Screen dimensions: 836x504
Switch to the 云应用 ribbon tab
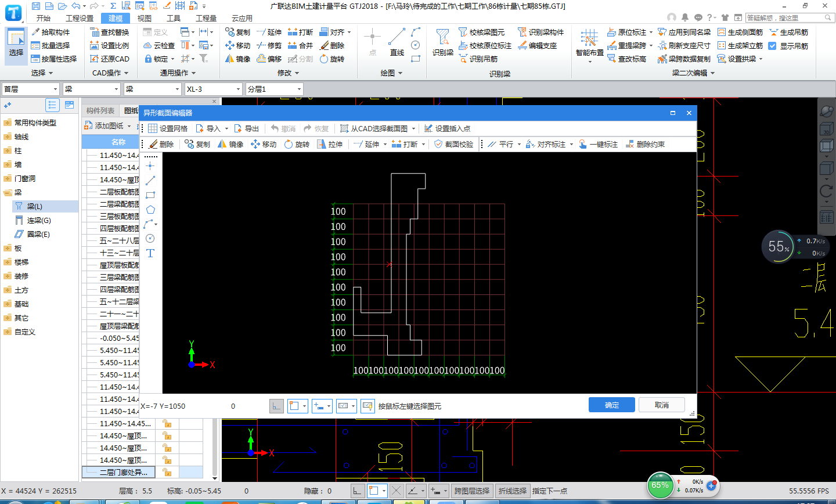coord(242,18)
